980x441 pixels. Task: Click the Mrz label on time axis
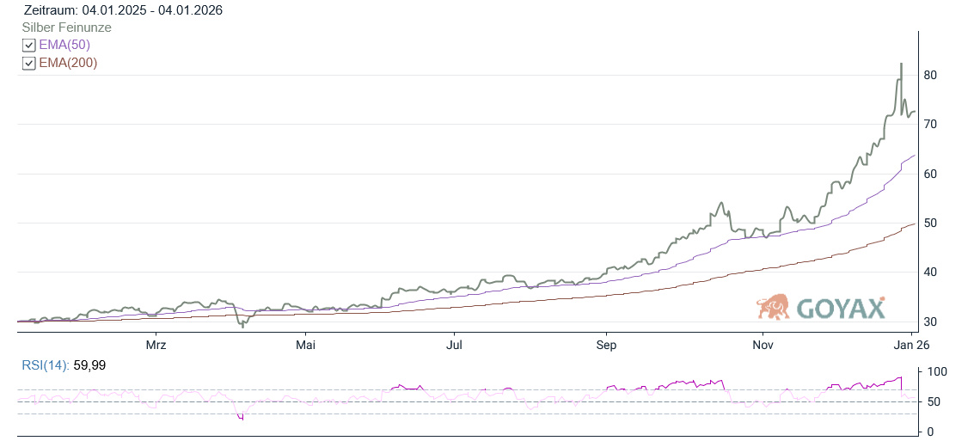156,346
